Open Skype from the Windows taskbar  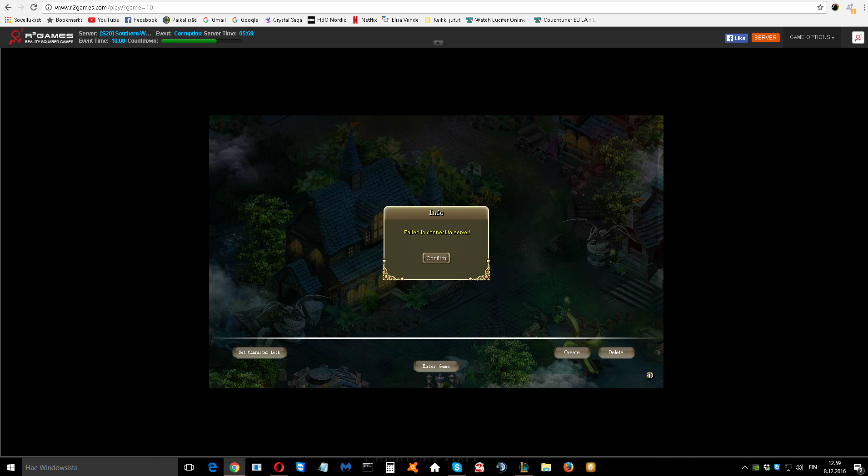click(x=457, y=467)
